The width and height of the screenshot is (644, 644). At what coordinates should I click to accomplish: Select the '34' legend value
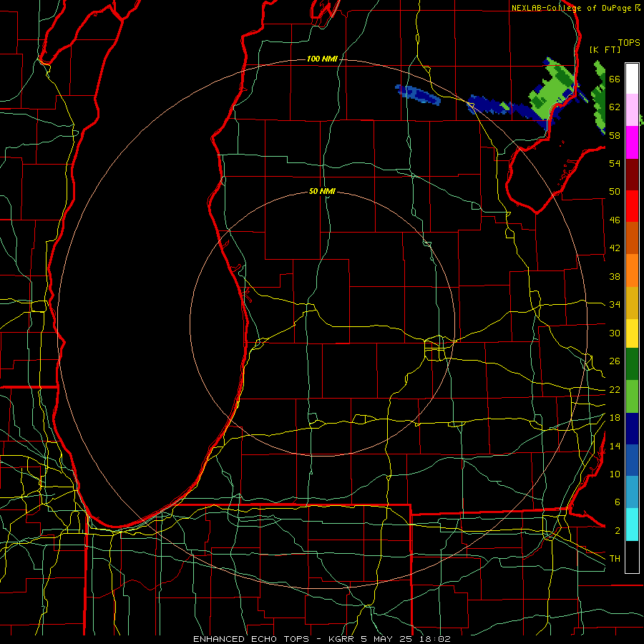615,305
